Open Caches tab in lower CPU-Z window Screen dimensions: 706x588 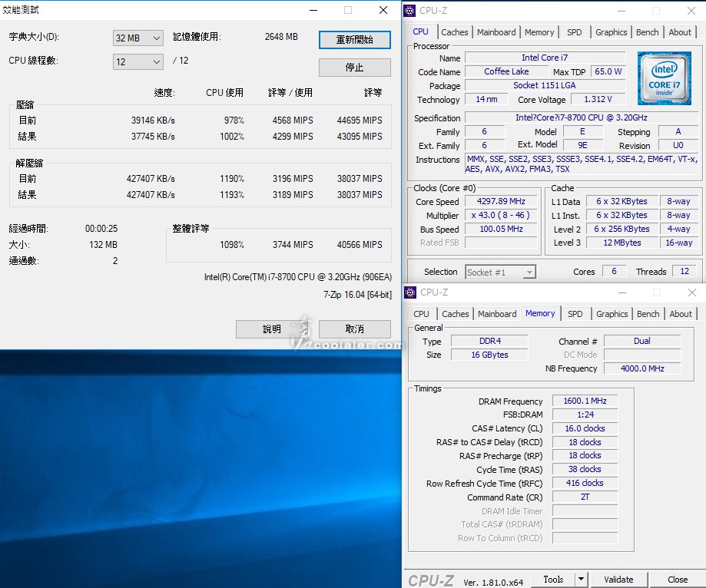coord(456,314)
